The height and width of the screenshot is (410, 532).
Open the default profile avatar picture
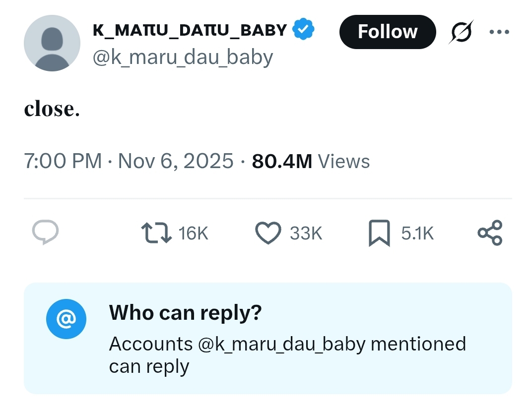[x=52, y=43]
